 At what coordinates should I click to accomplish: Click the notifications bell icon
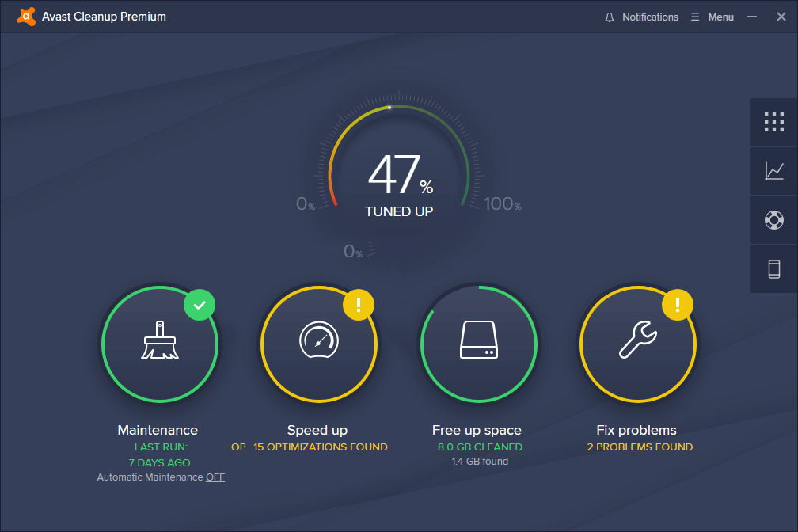point(610,17)
